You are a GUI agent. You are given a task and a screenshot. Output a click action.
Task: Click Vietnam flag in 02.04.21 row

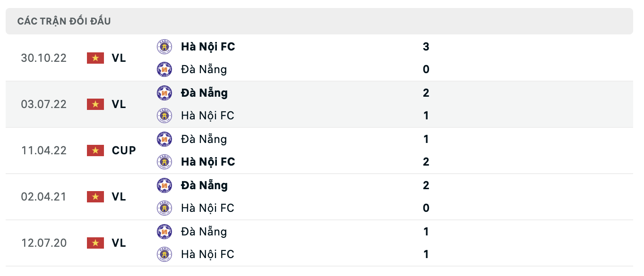click(95, 197)
